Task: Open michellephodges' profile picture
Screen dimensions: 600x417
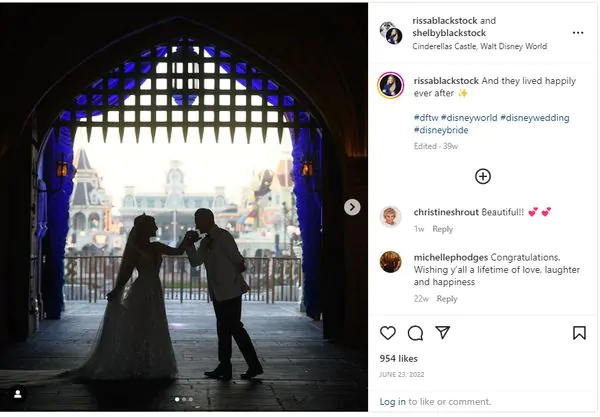Action: [390, 262]
